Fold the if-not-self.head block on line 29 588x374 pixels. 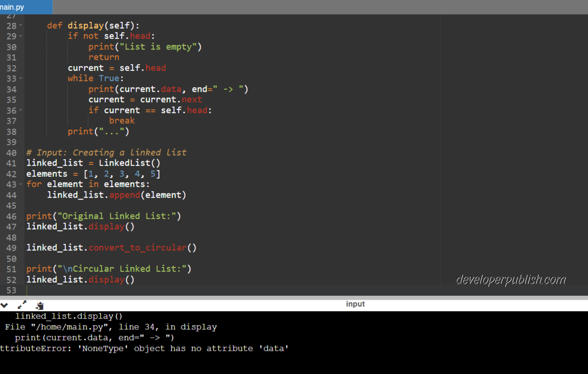[x=21, y=36]
